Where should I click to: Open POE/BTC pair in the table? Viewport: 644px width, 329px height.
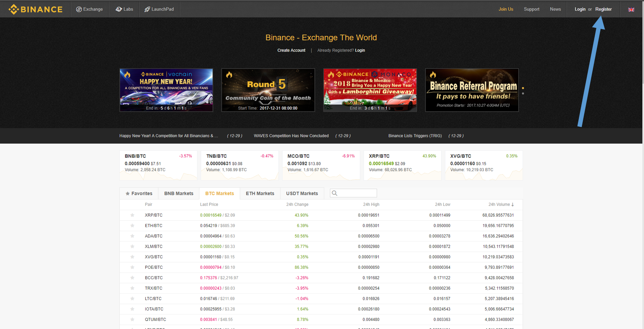tap(154, 267)
